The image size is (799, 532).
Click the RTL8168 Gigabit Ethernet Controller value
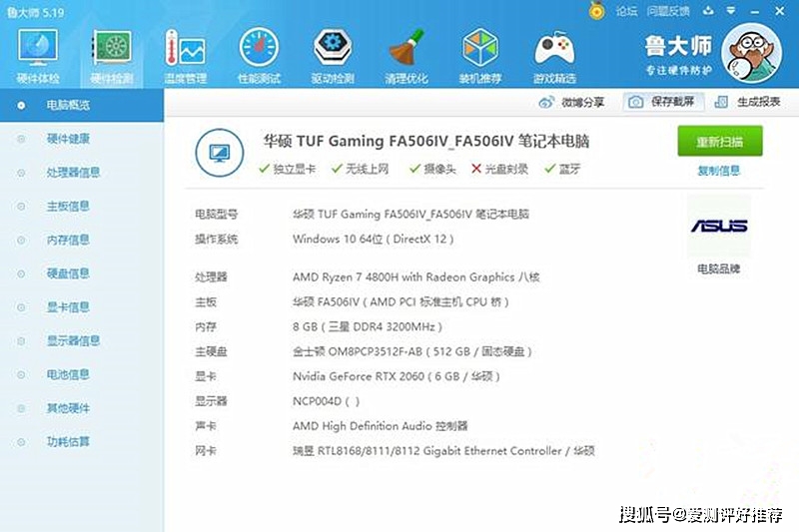coord(443,450)
